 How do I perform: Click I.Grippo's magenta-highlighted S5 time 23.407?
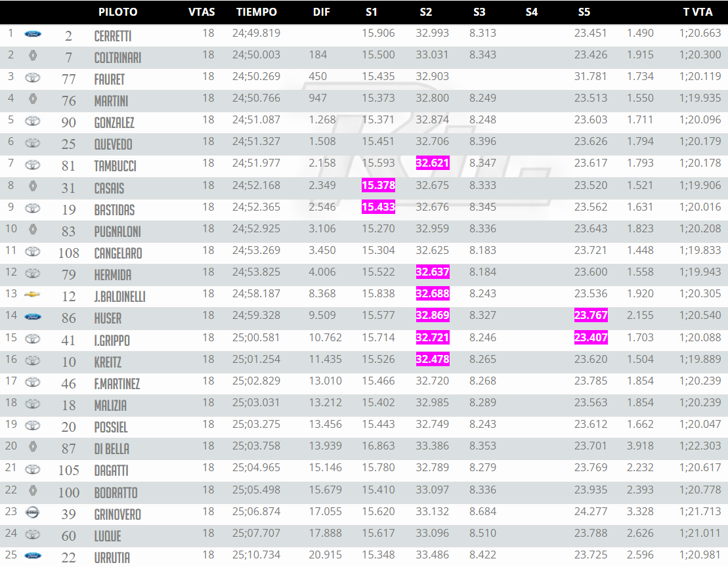pyautogui.click(x=591, y=338)
